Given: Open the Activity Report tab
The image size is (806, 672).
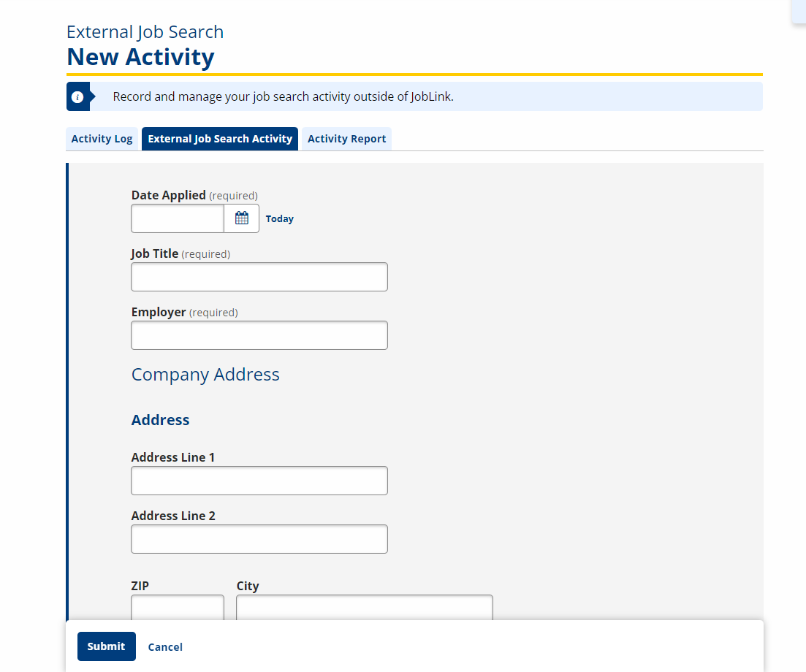Looking at the screenshot, I should click(346, 139).
